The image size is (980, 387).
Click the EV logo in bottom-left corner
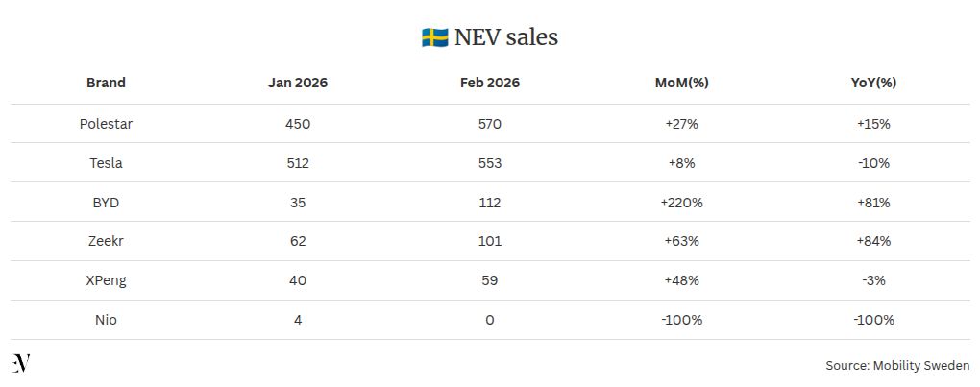click(x=21, y=363)
